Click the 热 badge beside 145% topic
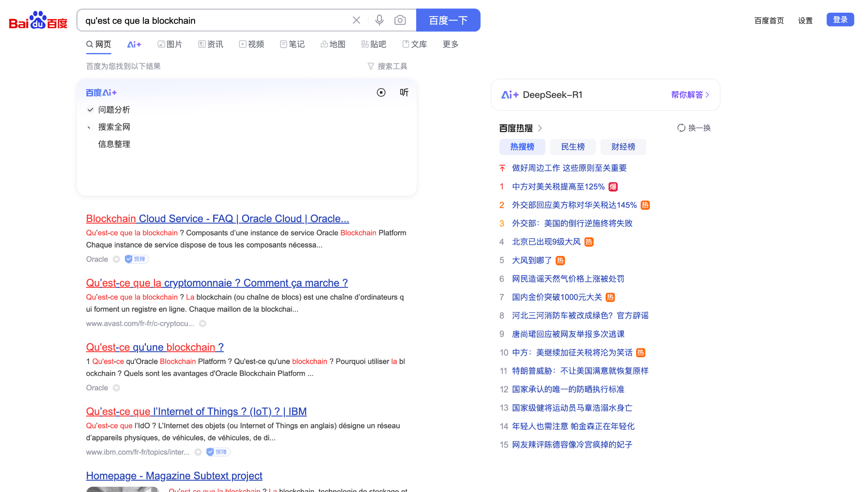 (x=645, y=205)
